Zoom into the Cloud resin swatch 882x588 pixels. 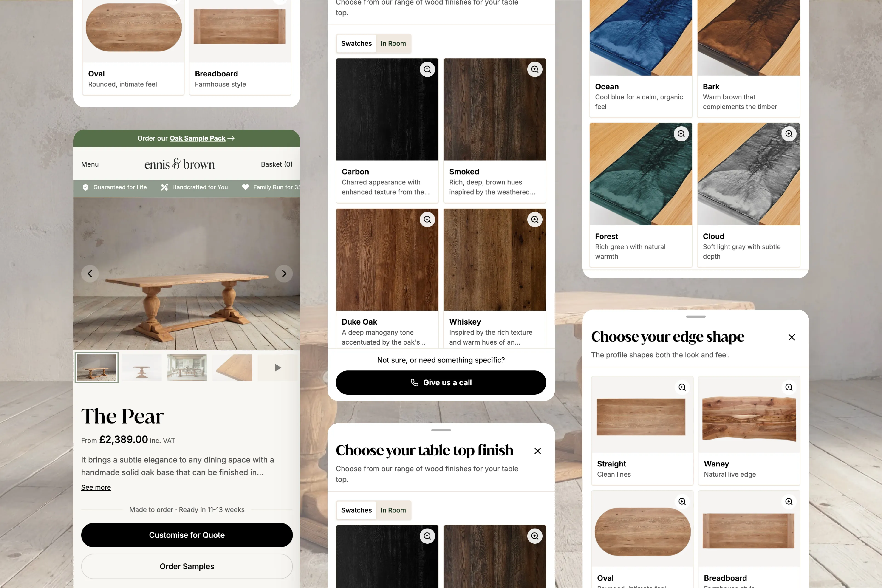click(789, 134)
